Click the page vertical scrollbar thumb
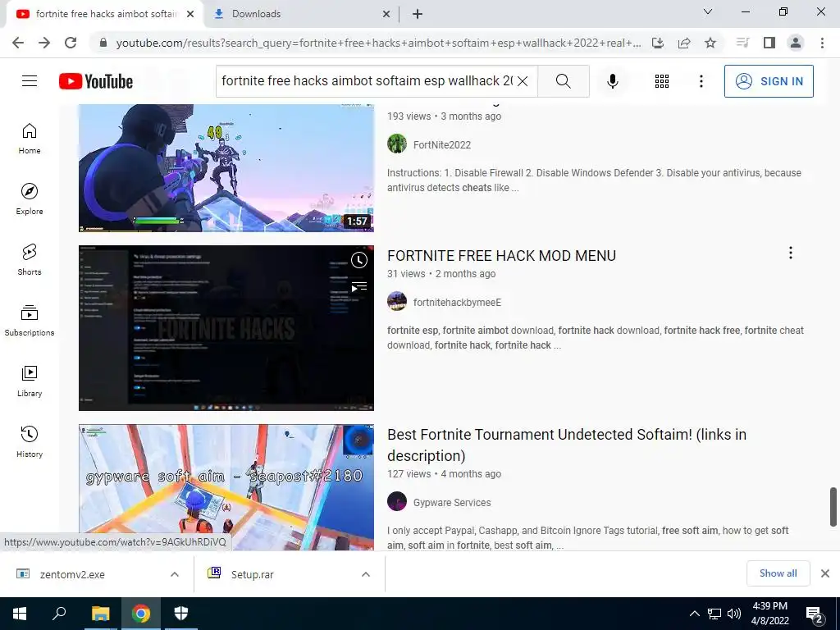840x630 pixels. 833,507
